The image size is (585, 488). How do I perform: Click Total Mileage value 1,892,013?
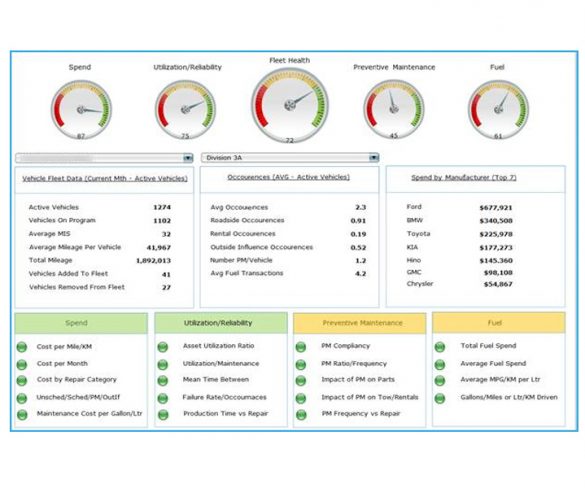[153, 261]
